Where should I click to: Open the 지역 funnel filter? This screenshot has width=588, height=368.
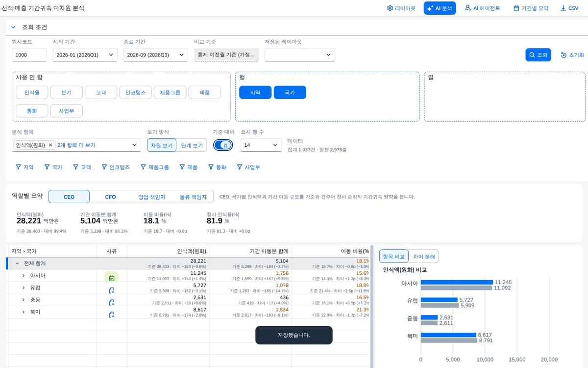click(x=24, y=167)
